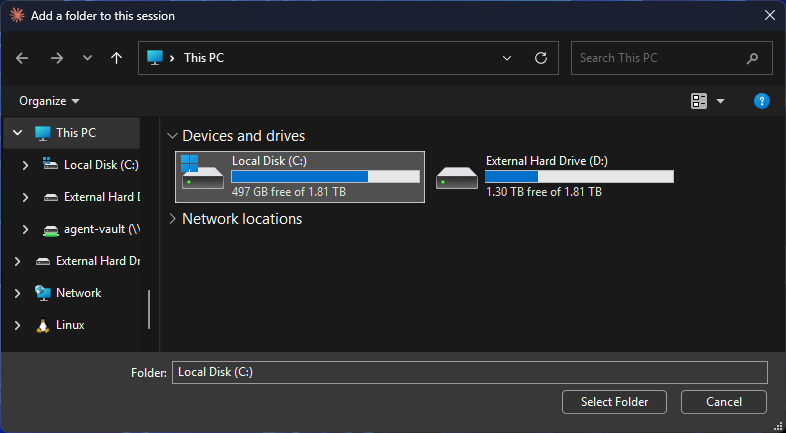Viewport: 786px width, 433px height.
Task: Click the Network globe icon
Action: pos(43,293)
